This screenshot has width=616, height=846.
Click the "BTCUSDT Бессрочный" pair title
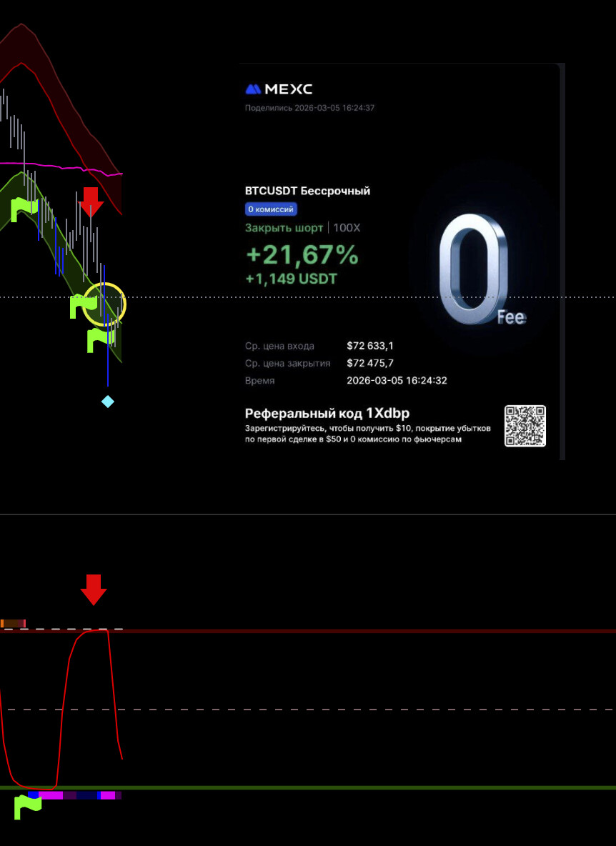pyautogui.click(x=307, y=191)
